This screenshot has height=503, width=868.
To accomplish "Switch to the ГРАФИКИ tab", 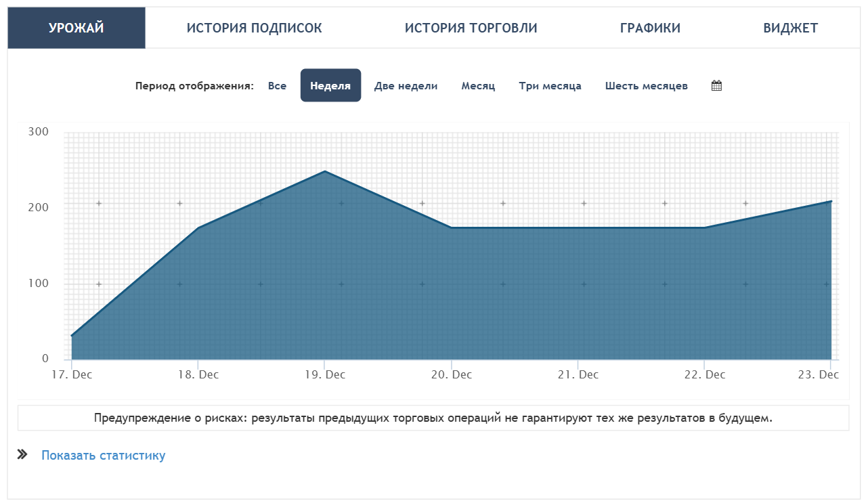I will pyautogui.click(x=650, y=28).
